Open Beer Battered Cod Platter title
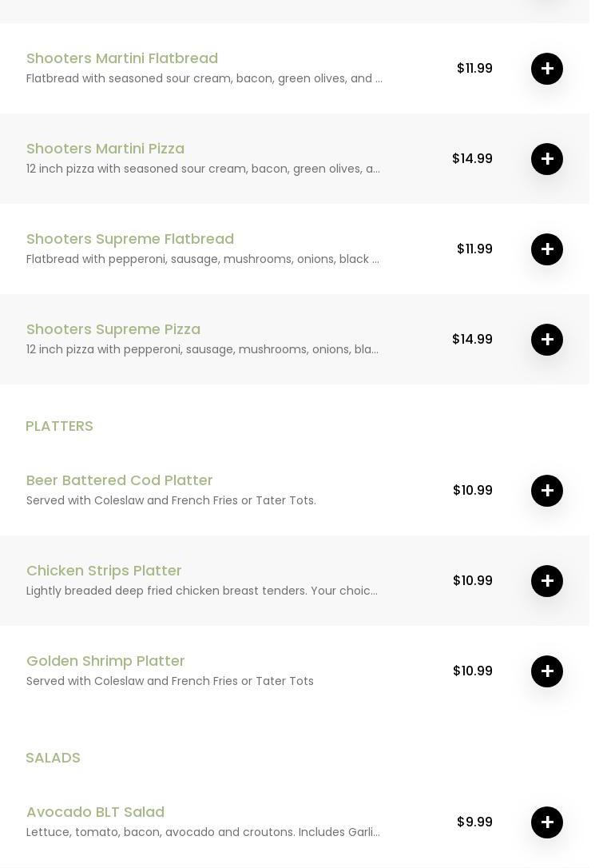 [x=120, y=480]
